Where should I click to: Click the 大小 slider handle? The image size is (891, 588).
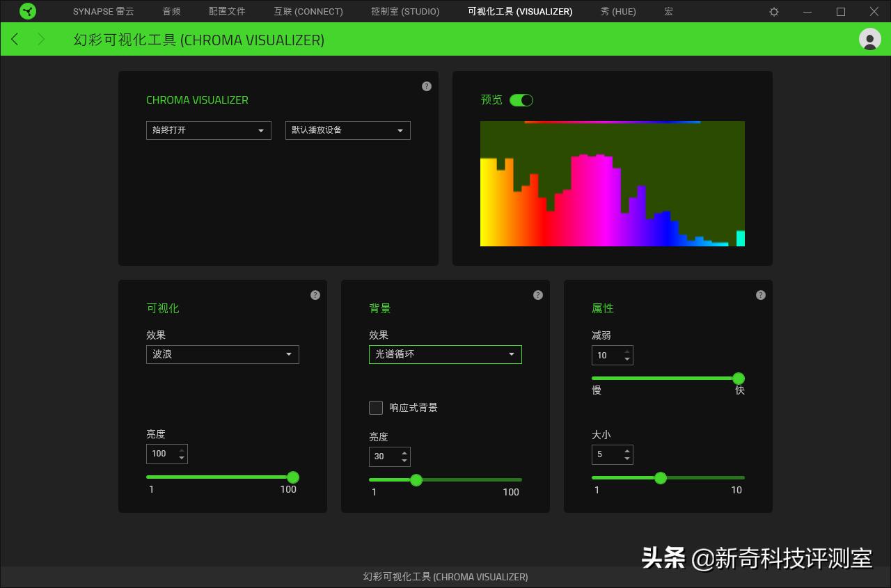click(x=660, y=478)
